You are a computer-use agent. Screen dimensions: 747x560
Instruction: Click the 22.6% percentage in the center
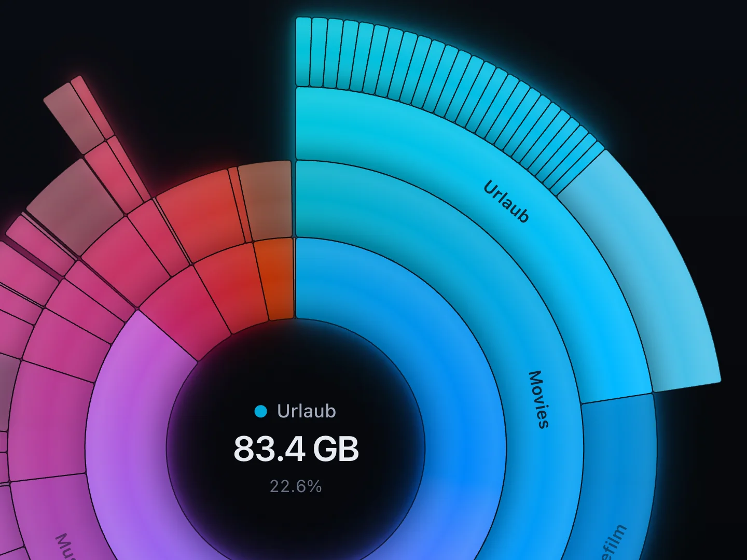[296, 486]
